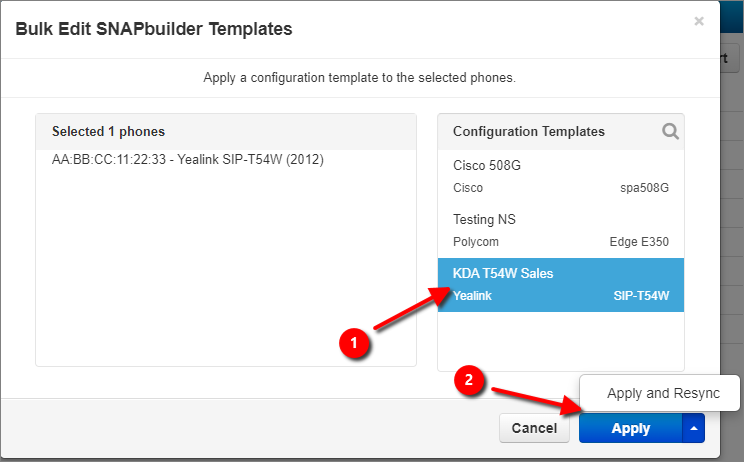744x462 pixels.
Task: Select the KDA T54W Sales template
Action: (x=560, y=285)
